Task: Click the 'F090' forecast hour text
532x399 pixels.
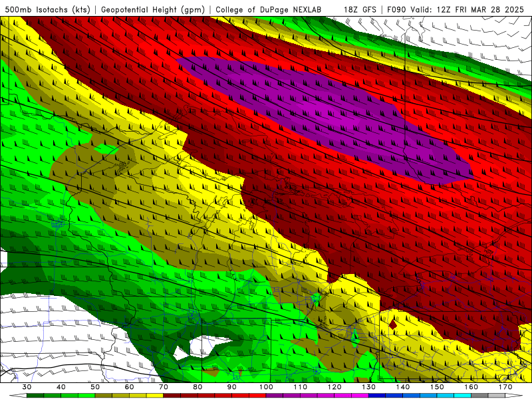Action: pyautogui.click(x=396, y=10)
